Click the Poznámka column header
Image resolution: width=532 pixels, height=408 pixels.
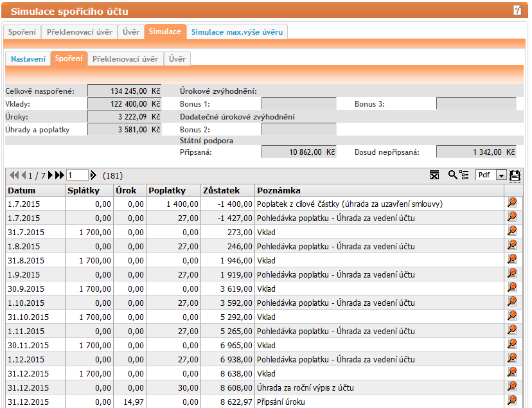tap(379, 190)
